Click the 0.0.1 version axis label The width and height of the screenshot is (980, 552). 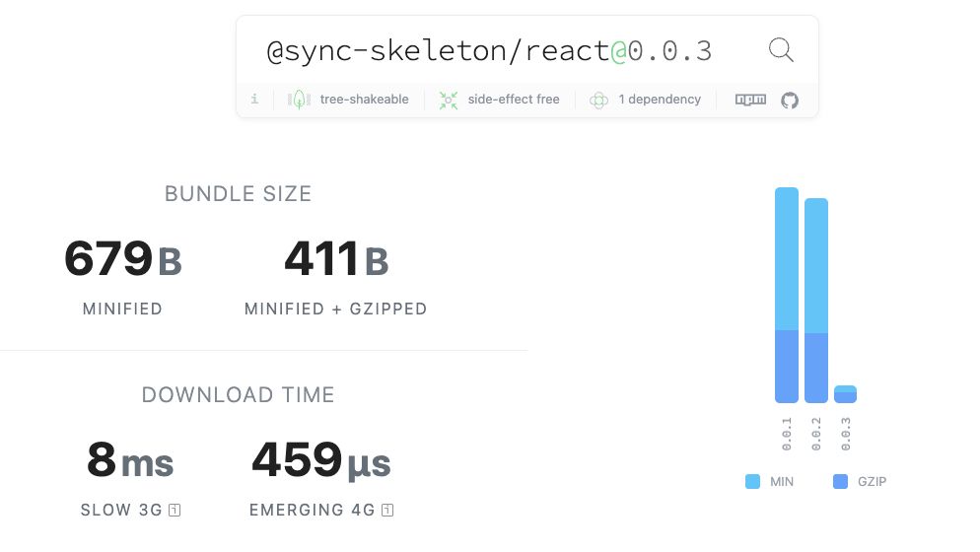[x=787, y=434]
